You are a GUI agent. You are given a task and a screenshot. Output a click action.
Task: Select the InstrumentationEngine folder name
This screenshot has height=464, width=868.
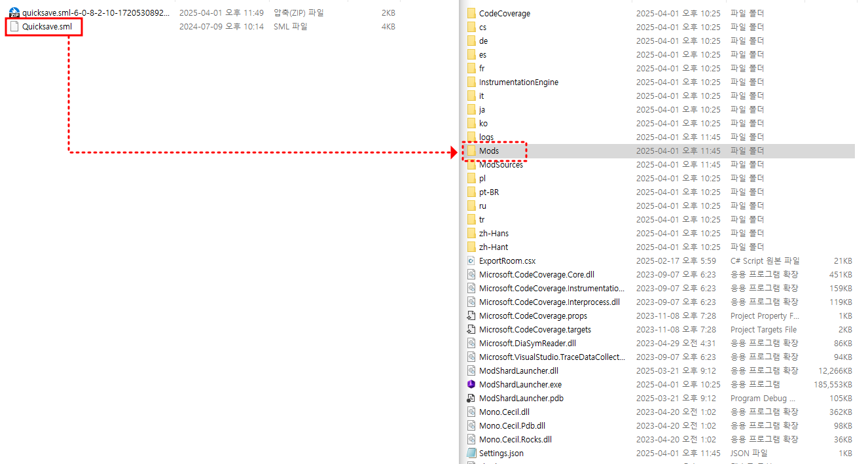coord(518,82)
